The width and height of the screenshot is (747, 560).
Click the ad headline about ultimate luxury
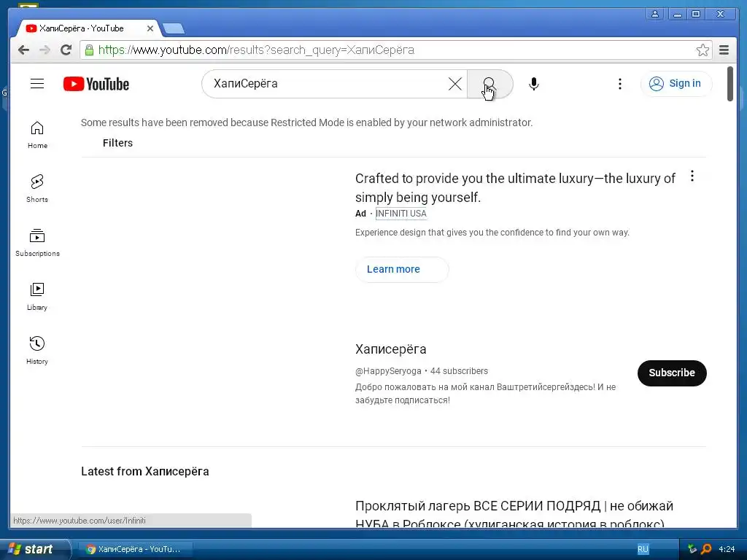pyautogui.click(x=515, y=187)
